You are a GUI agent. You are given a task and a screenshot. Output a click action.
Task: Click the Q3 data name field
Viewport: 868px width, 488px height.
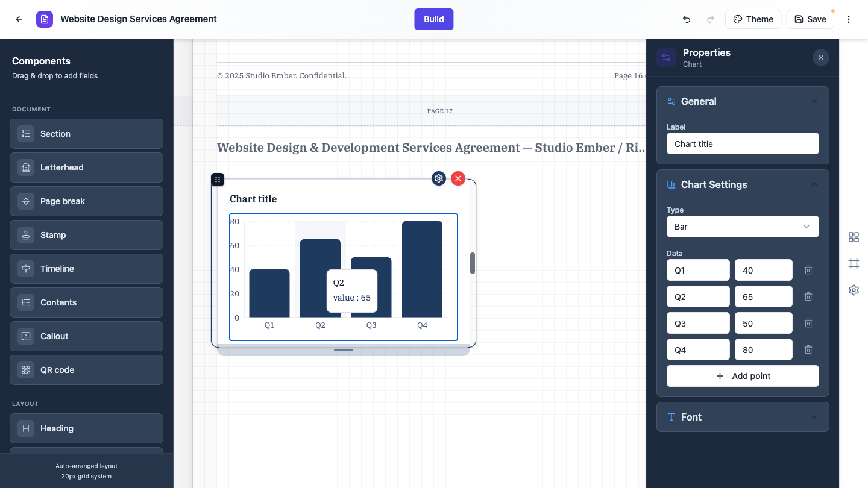pos(698,323)
